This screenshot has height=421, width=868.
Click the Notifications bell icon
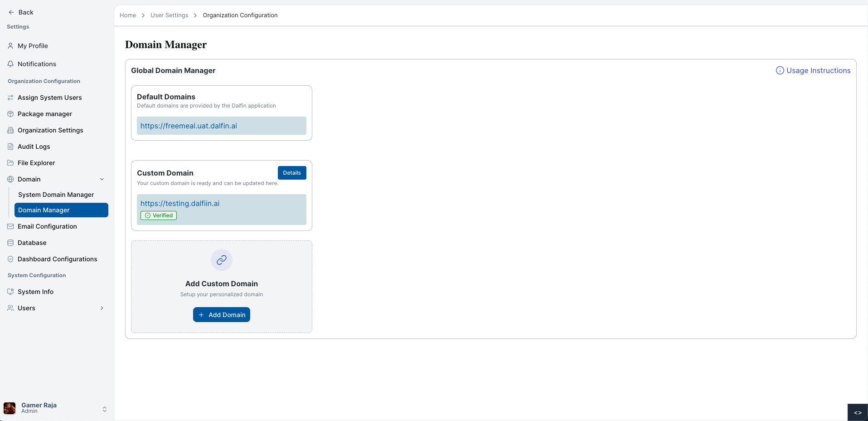10,64
